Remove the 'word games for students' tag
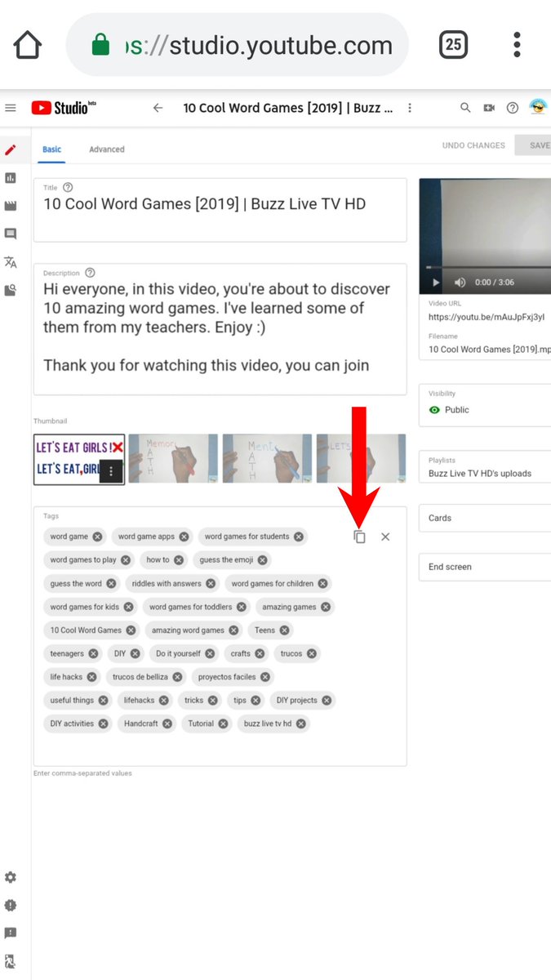Image resolution: width=551 pixels, height=980 pixels. (x=299, y=537)
